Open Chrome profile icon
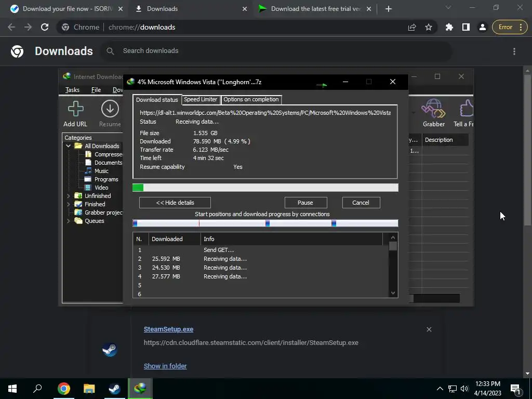The height and width of the screenshot is (399, 532). coord(483,27)
